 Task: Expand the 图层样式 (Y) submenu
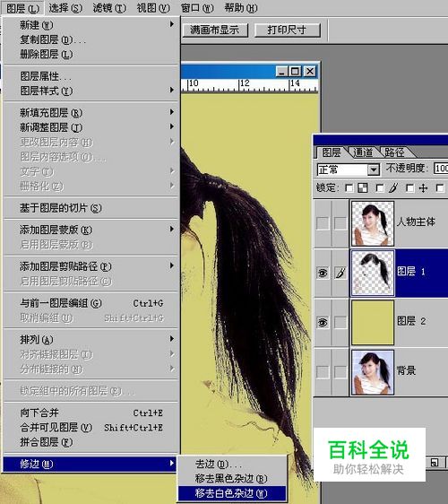(x=90, y=91)
